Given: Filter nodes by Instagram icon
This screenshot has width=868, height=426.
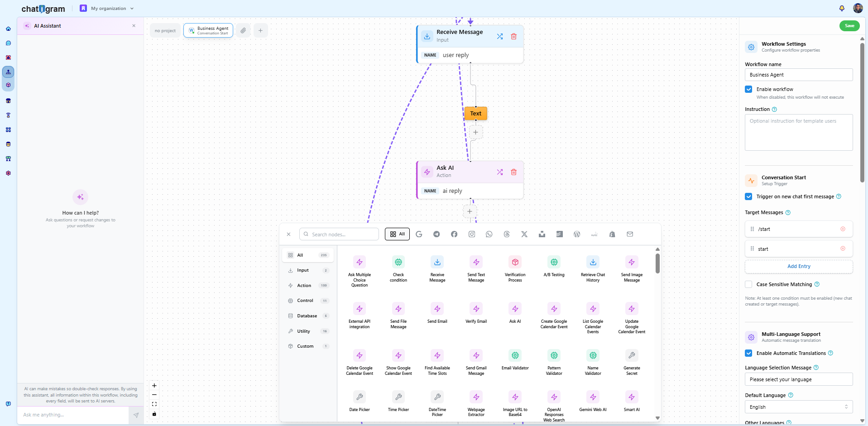Looking at the screenshot, I should click(472, 234).
